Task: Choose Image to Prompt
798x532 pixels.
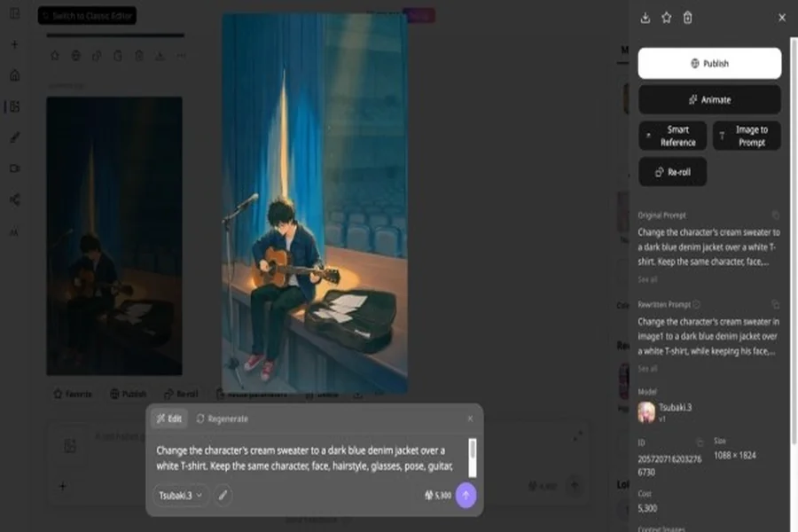Action: [747, 136]
